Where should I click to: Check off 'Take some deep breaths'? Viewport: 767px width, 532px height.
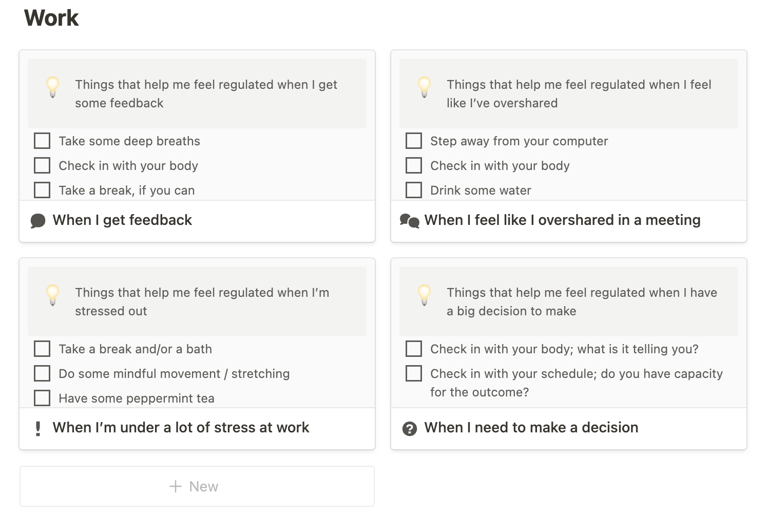tap(42, 141)
